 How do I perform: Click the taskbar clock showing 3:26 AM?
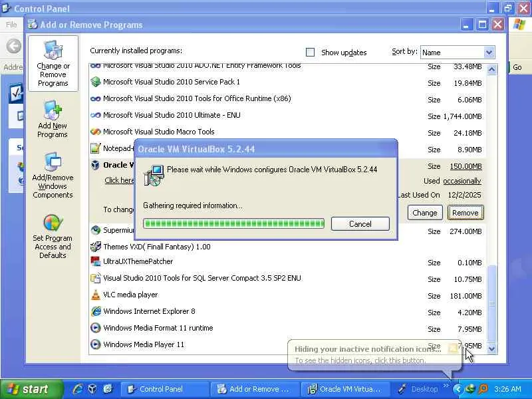[507, 389]
